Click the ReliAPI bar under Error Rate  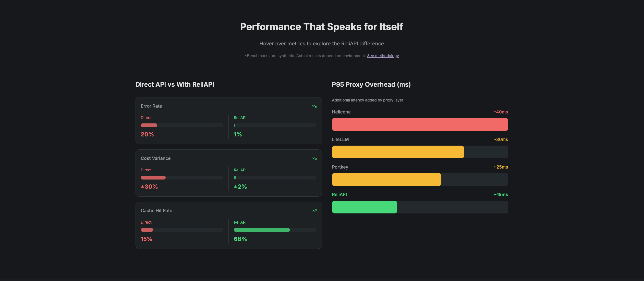pos(235,125)
